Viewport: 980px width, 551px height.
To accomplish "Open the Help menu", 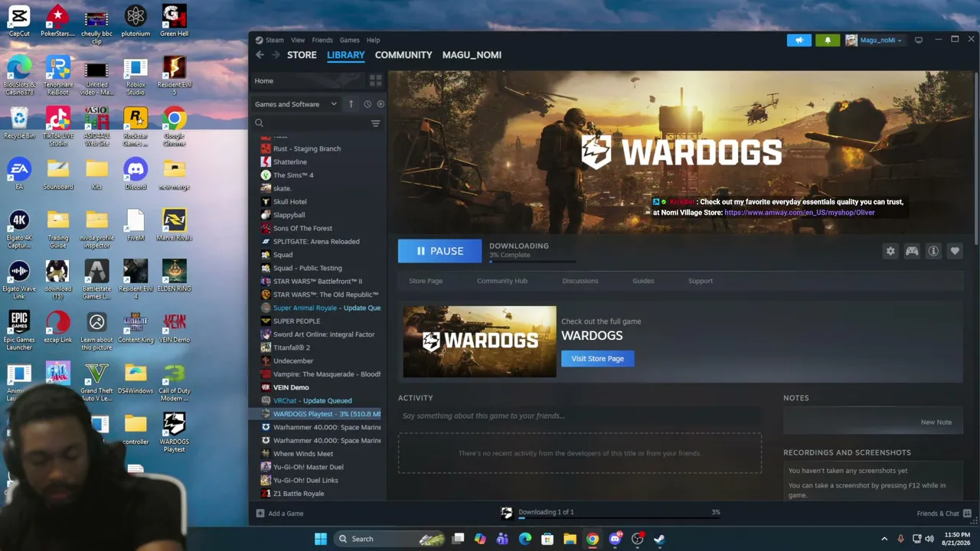I will click(x=373, y=40).
